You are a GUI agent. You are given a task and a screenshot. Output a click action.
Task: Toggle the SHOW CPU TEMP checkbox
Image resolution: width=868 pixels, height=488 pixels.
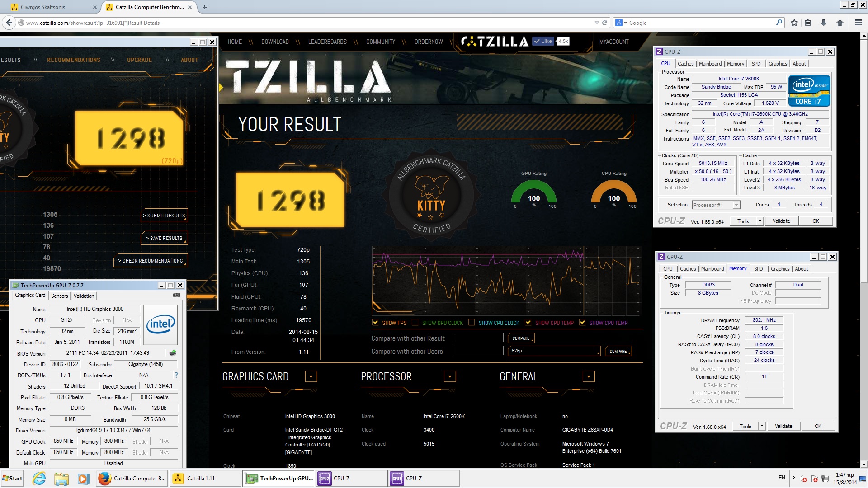click(582, 323)
